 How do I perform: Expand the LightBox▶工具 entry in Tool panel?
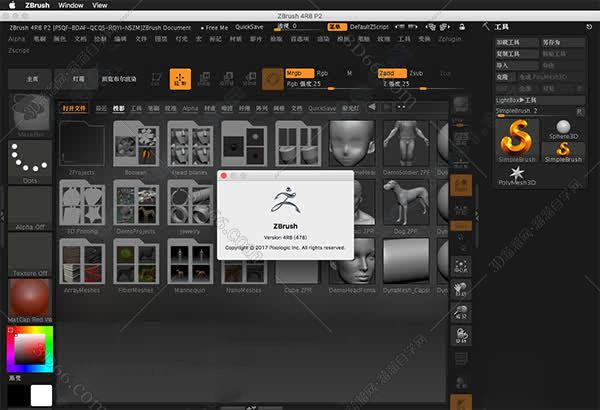click(x=540, y=100)
